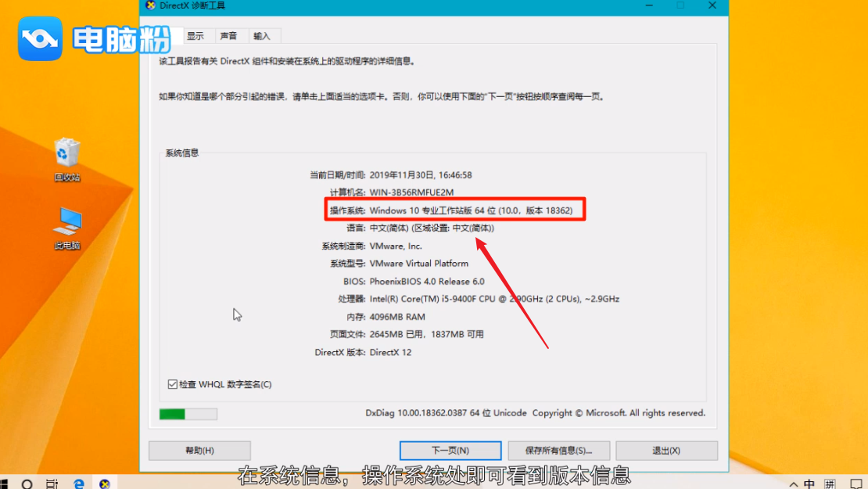Show hidden tray icons chevron
This screenshot has width=868, height=489.
tap(793, 484)
